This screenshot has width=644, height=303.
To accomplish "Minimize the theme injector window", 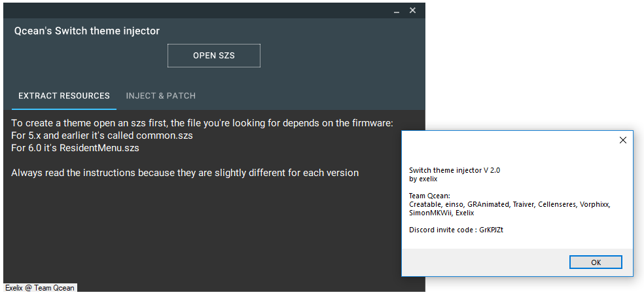I will click(x=397, y=11).
